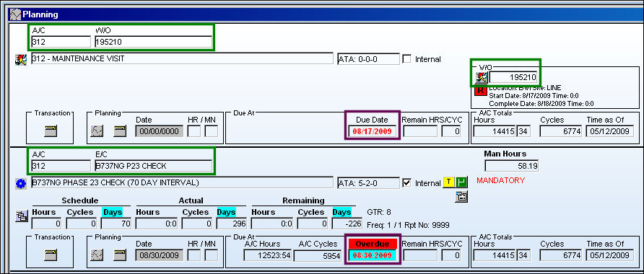This screenshot has width=644, height=274.
Task: Click the yellow T icon
Action: tap(448, 182)
